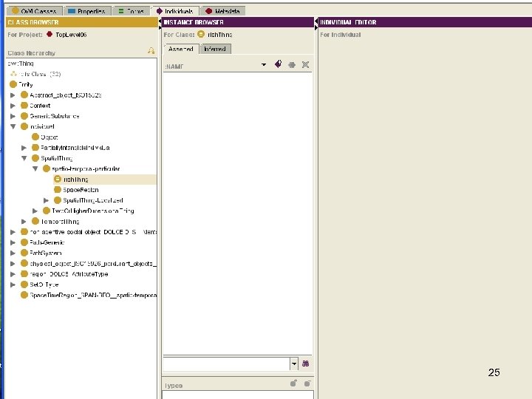Click the For Class icon in Instance Browser
Viewport: 532px width, 399px height.
(201, 34)
